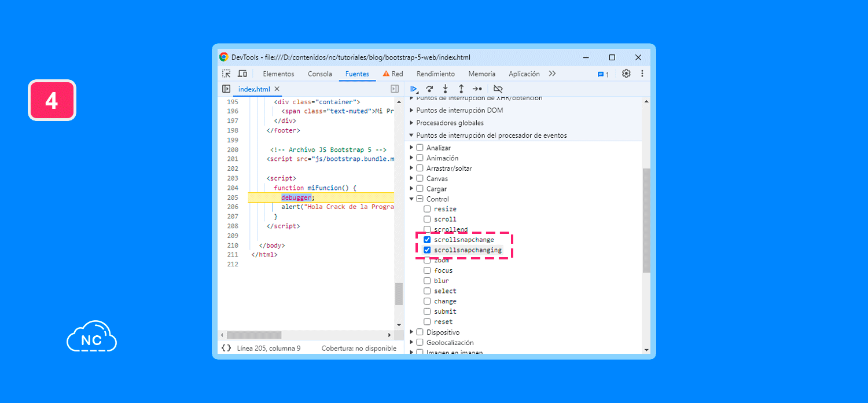Screen dimensions: 868x403
Task: Expand the Geolocalización tree arrow
Action: tap(411, 343)
